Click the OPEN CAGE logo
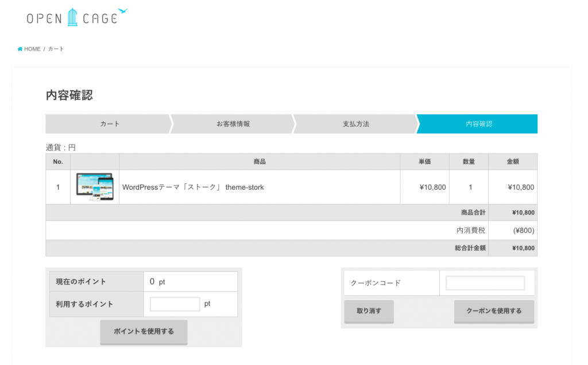Viewport: 588px width, 365px height. [x=77, y=17]
